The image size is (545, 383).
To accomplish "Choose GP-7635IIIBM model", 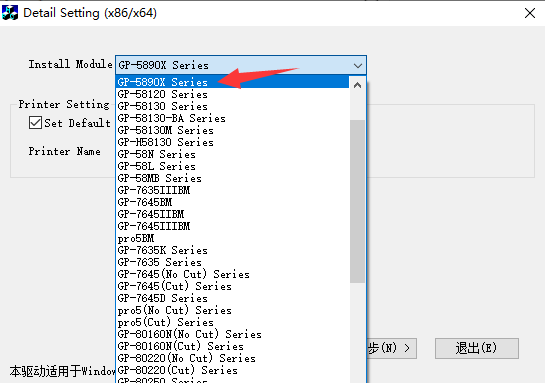I will (x=233, y=190).
